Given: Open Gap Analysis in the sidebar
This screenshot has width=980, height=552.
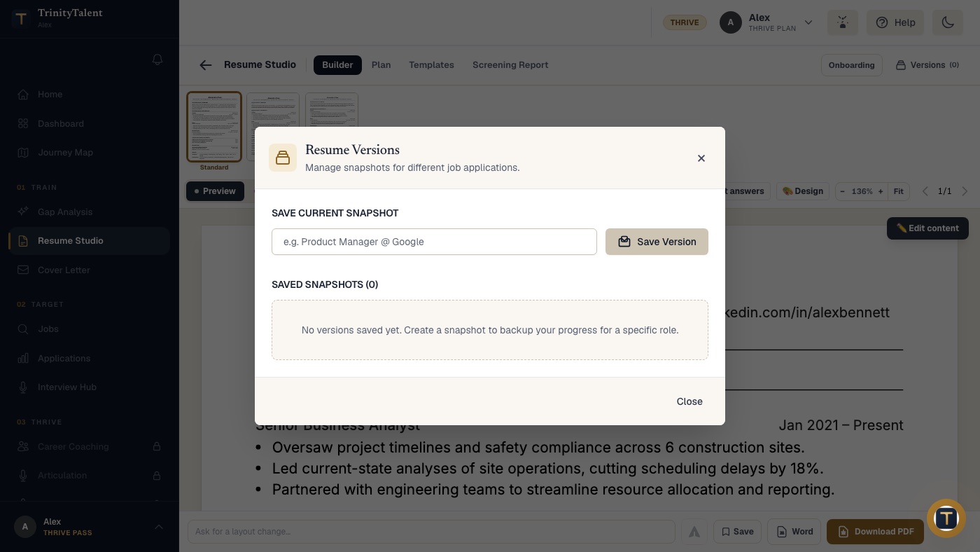Looking at the screenshot, I should click(90, 212).
